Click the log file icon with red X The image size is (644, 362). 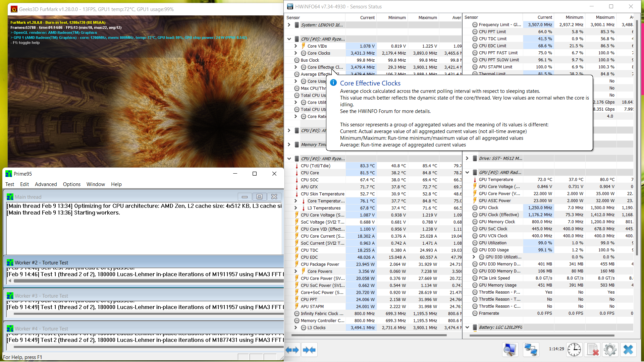[593, 350]
